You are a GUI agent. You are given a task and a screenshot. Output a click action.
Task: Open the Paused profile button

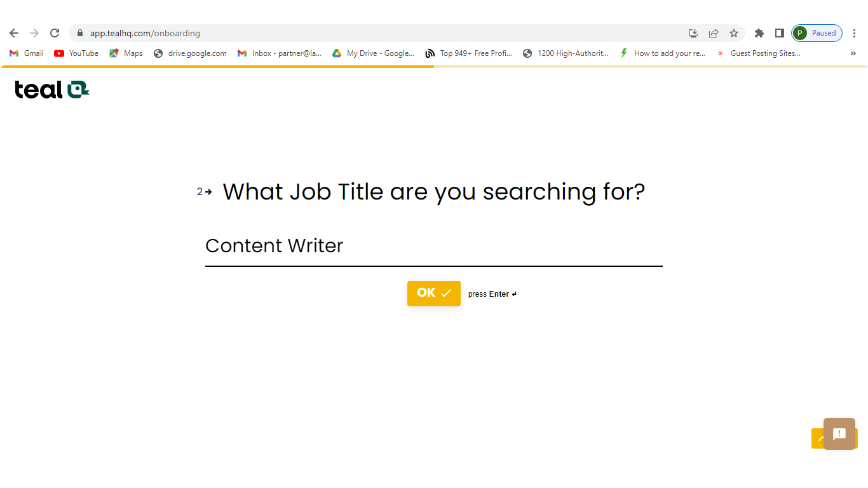click(x=817, y=33)
